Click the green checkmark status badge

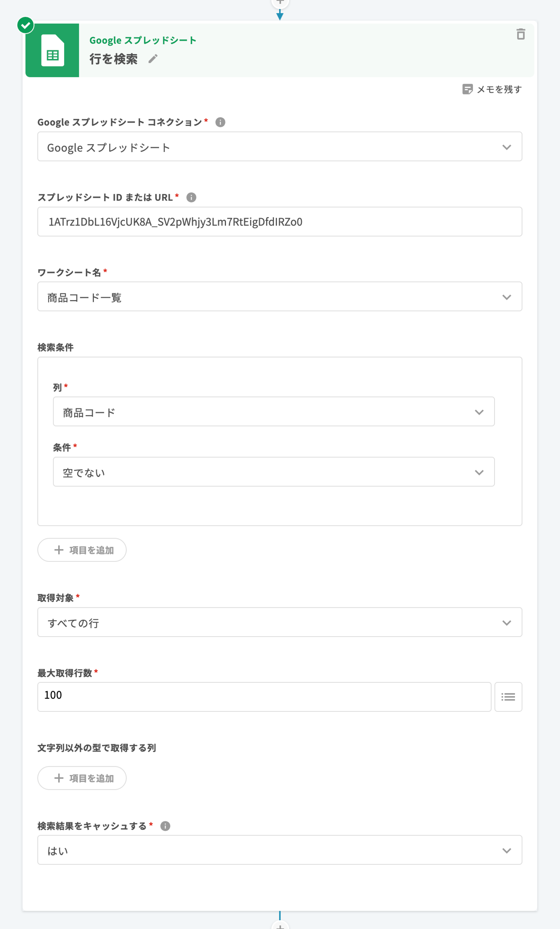click(x=26, y=25)
